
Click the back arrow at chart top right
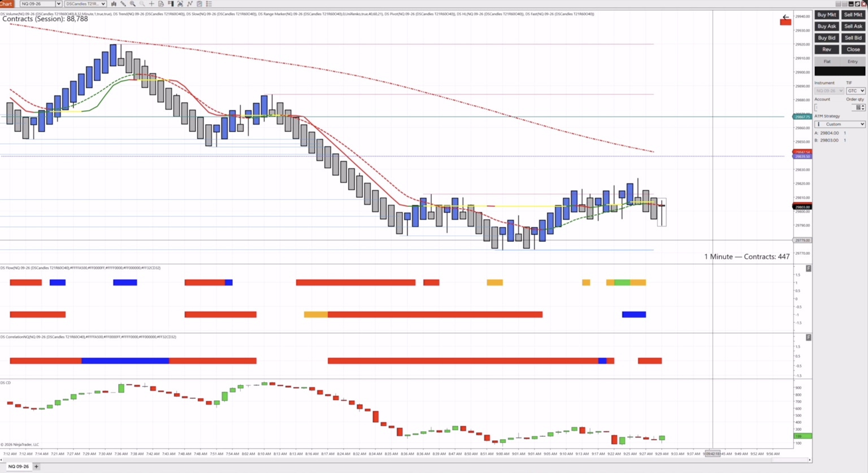pos(785,17)
